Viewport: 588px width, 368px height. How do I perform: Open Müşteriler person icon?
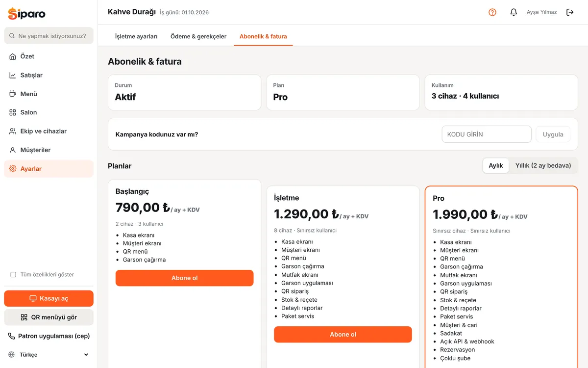(13, 150)
